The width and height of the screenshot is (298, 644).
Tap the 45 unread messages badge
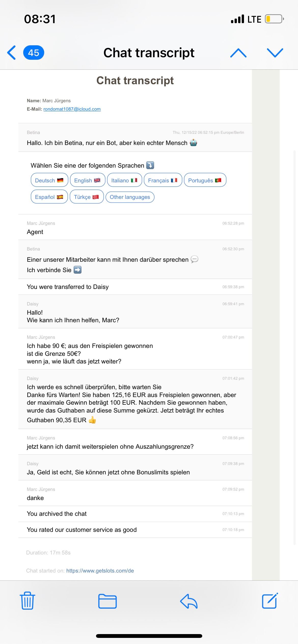click(34, 53)
